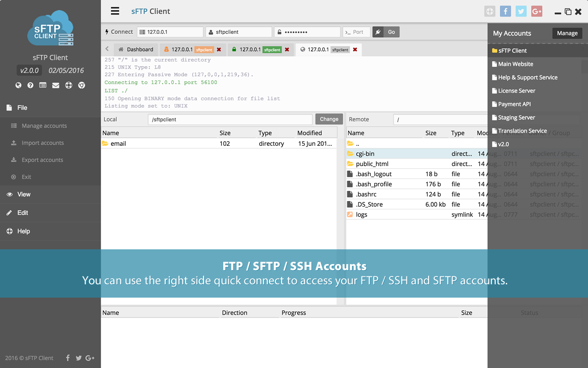Close the active grey sftpclient tab
Image resolution: width=588 pixels, height=368 pixels.
point(355,49)
